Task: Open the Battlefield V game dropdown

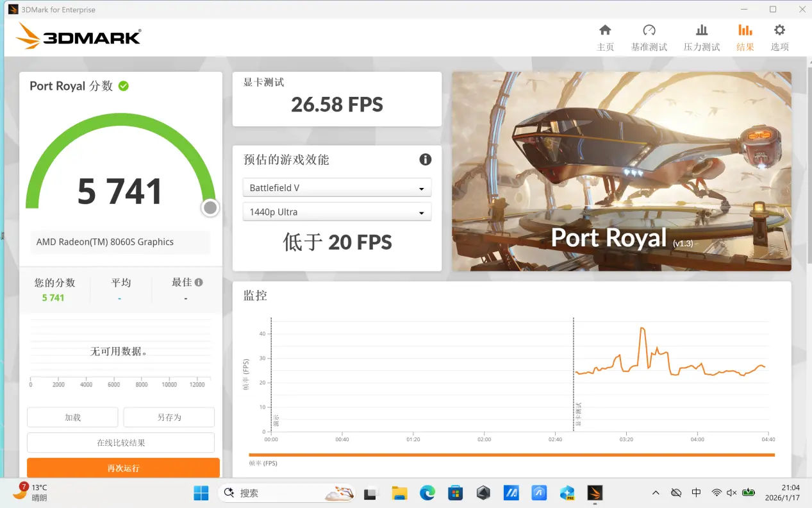Action: coord(337,188)
